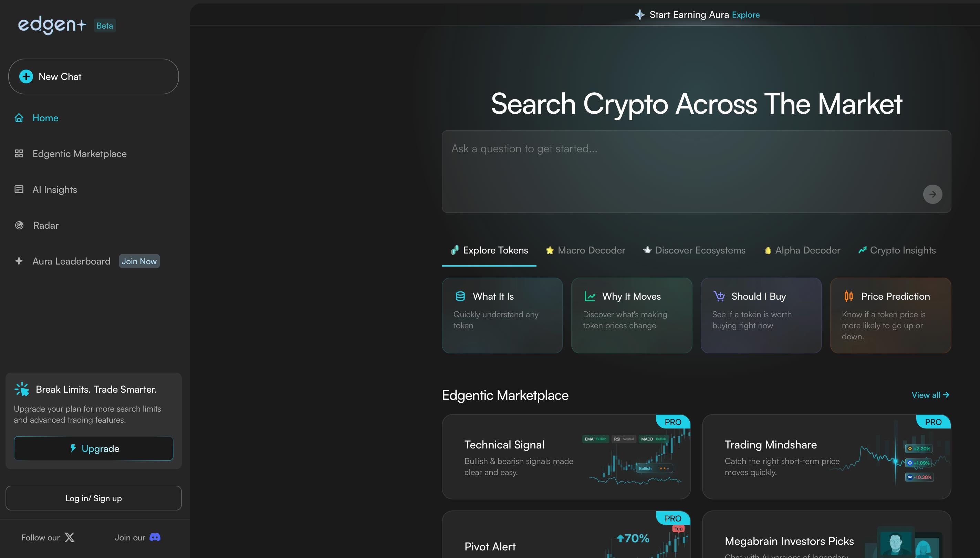Screen dimensions: 980x558
Task: Click the Search Crypto Across The Market heading
Action: pos(697,104)
